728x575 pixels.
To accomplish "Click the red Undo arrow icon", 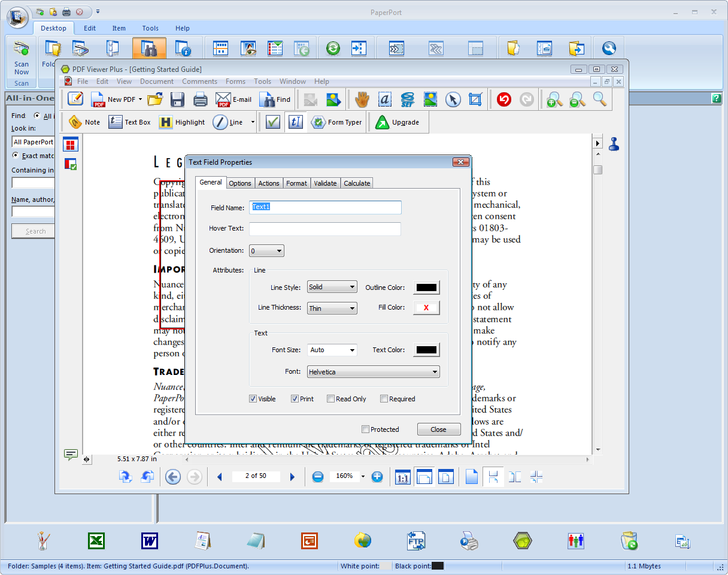I will click(503, 99).
